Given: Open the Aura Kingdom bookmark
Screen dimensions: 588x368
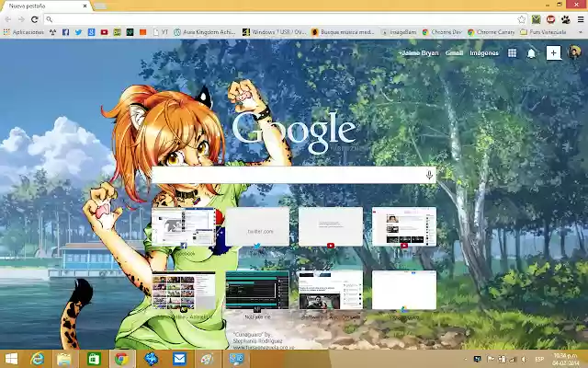Looking at the screenshot, I should [x=205, y=32].
